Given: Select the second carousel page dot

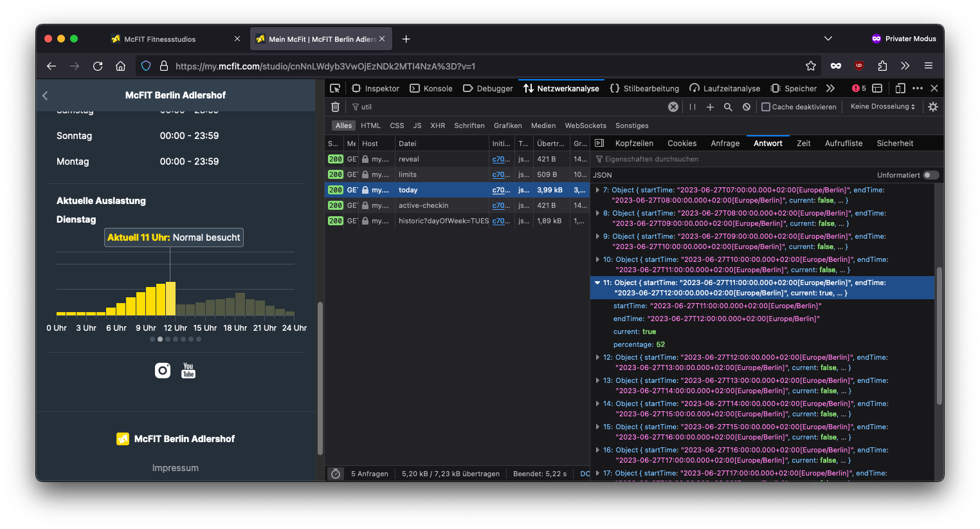Looking at the screenshot, I should click(x=160, y=339).
